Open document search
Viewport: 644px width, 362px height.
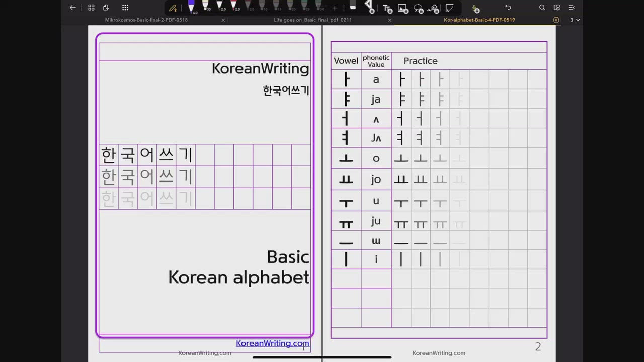click(x=542, y=8)
